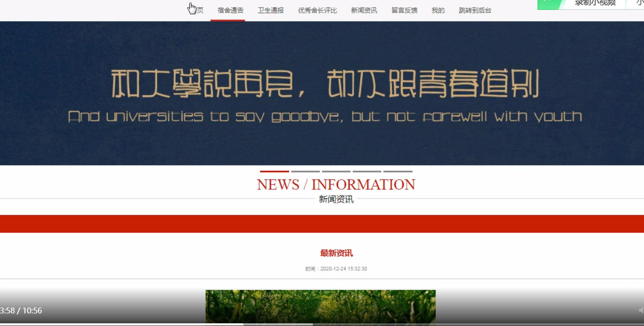Click the green record icon next to 录制小视频
644x326 pixels.
tap(547, 3)
